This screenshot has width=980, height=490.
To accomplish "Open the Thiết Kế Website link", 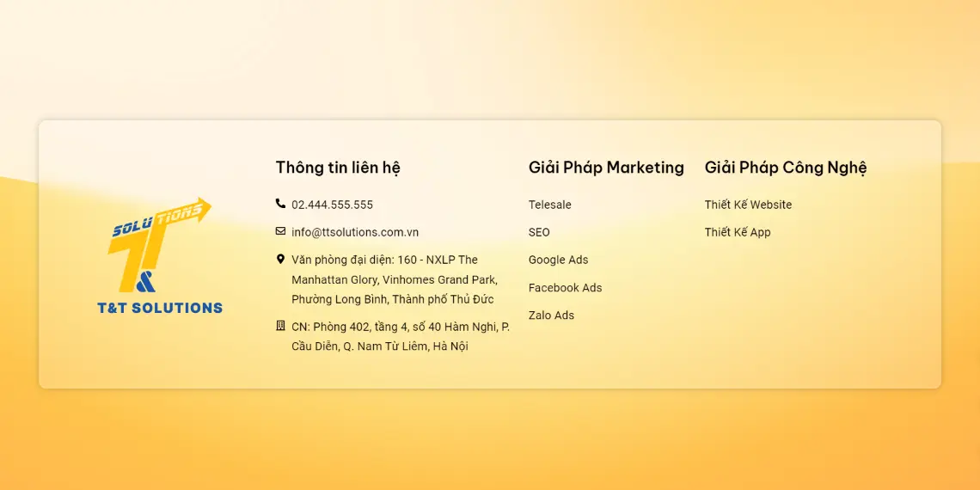I will point(748,205).
